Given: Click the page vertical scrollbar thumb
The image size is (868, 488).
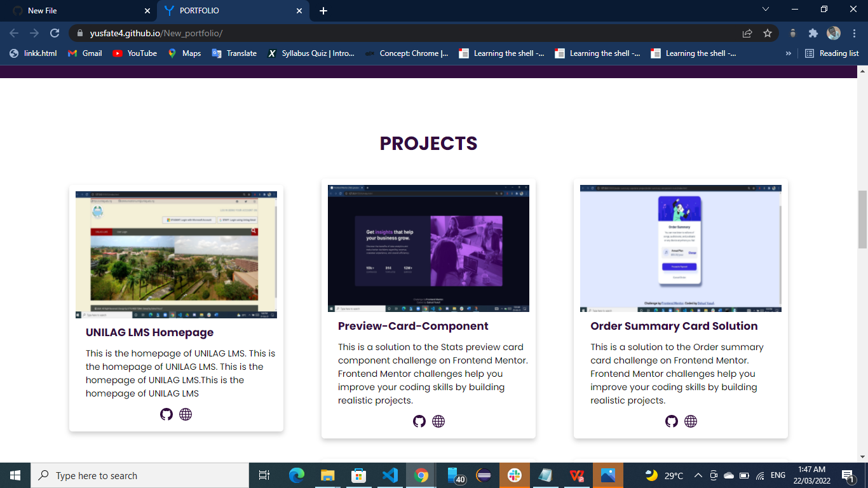Looking at the screenshot, I should point(862,219).
